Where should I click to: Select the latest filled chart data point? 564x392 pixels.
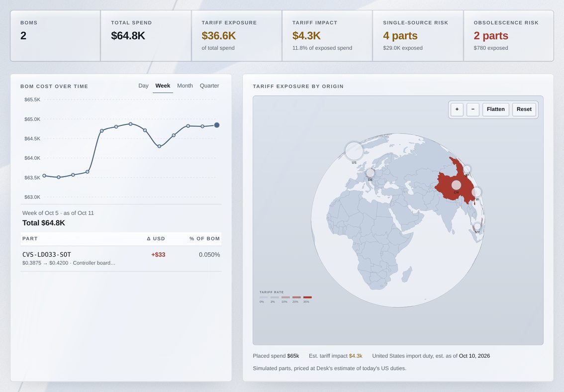click(x=217, y=125)
